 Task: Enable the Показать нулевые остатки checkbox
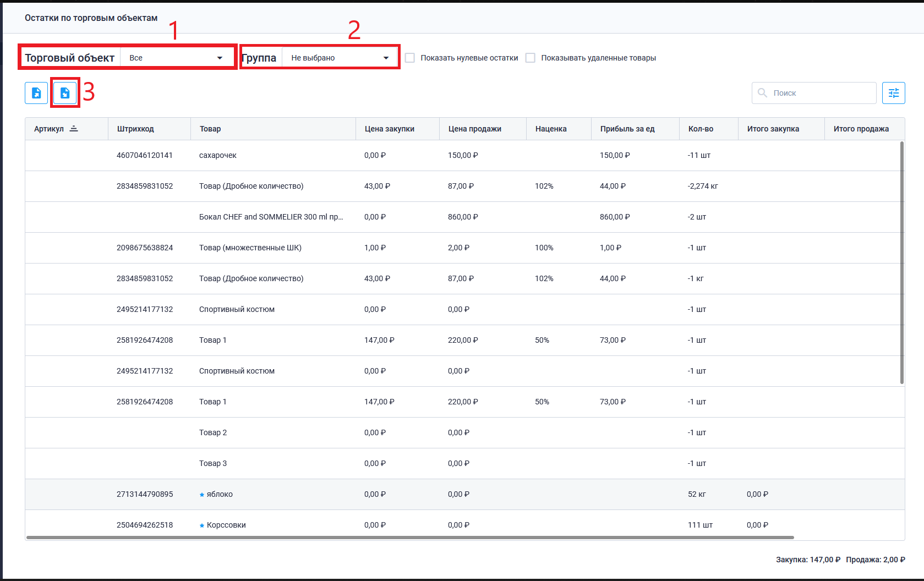click(x=410, y=58)
